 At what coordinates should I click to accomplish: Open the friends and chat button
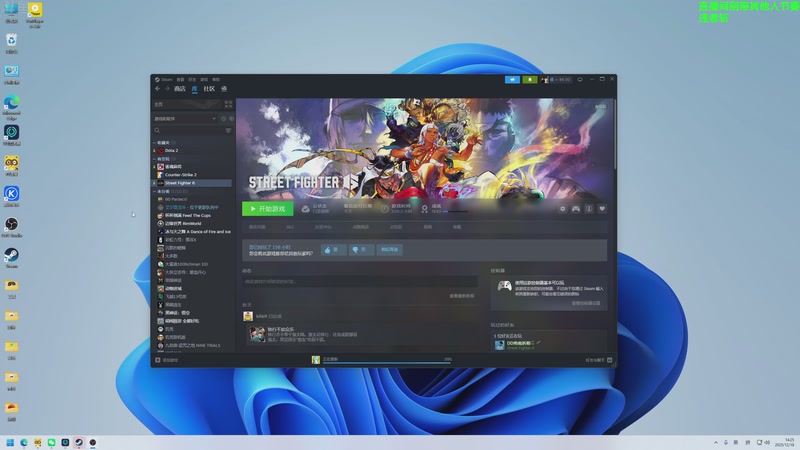tap(598, 360)
